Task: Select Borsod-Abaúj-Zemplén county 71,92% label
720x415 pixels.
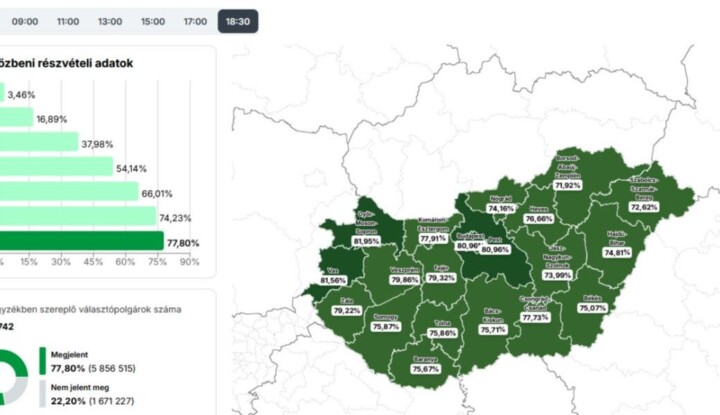Action: coord(567,185)
